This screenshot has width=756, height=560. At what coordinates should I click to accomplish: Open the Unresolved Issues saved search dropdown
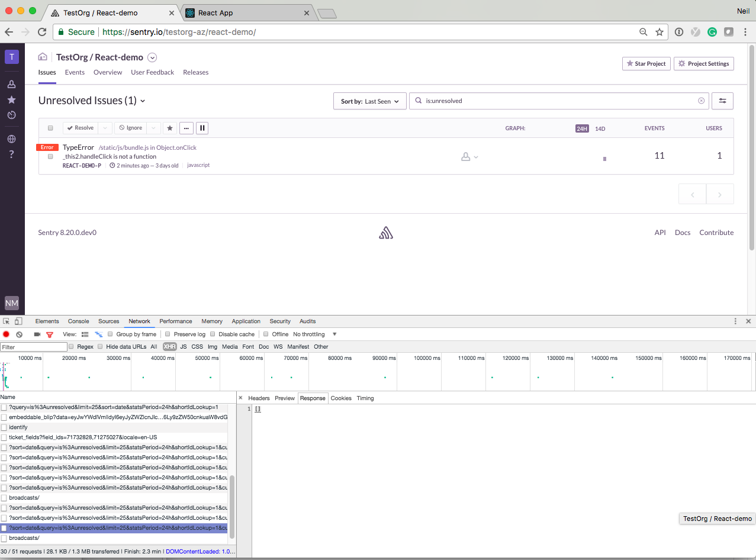pos(92,101)
